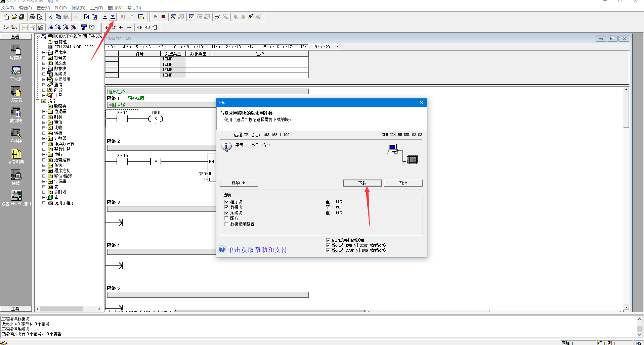Collapse the 选项 options section button
The width and height of the screenshot is (644, 345).
[x=239, y=183]
